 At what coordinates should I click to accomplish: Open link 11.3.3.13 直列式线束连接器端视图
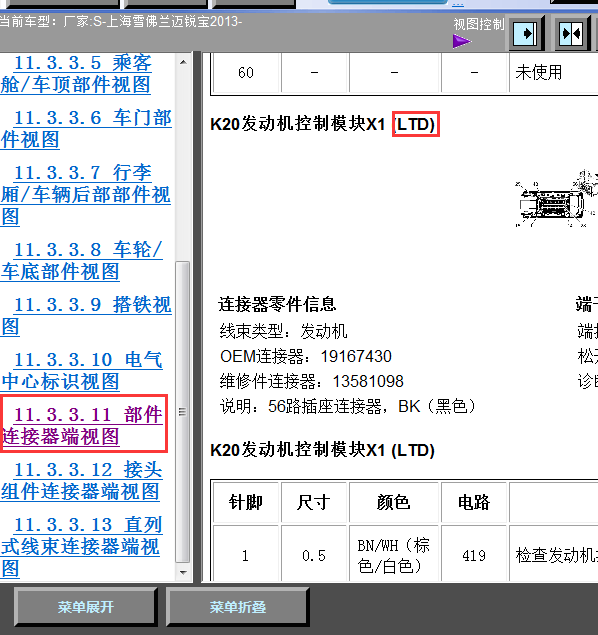pos(81,547)
